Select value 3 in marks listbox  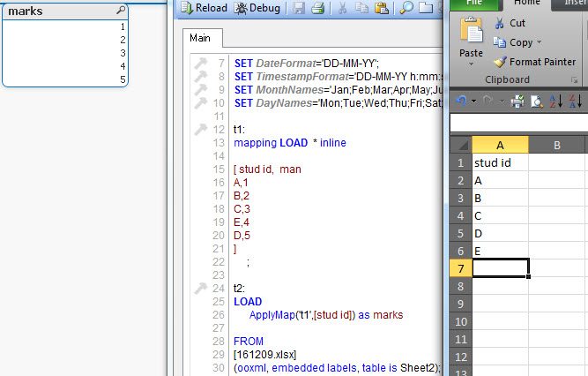pyautogui.click(x=65, y=53)
